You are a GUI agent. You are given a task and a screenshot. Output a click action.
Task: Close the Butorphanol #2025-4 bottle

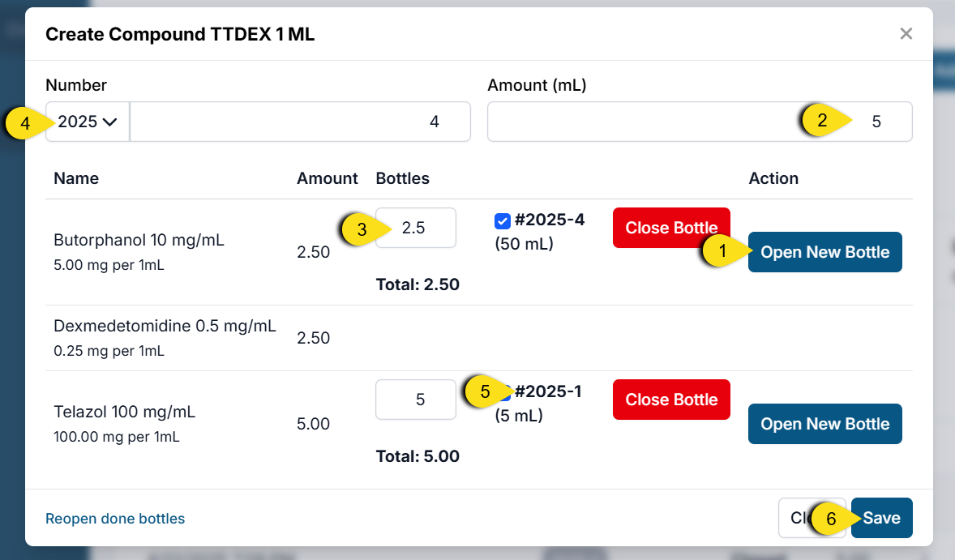[671, 228]
